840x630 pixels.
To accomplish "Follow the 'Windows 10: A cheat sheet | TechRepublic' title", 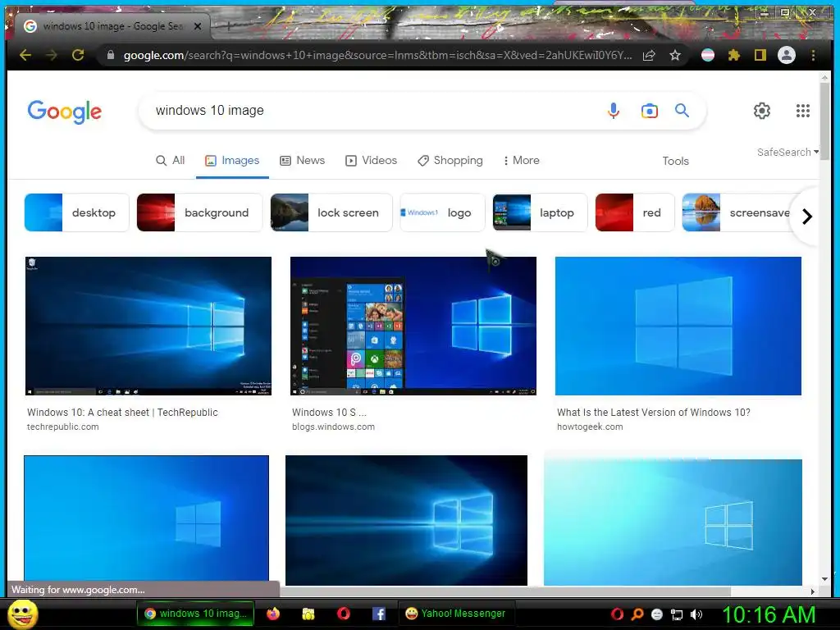I will pyautogui.click(x=122, y=412).
